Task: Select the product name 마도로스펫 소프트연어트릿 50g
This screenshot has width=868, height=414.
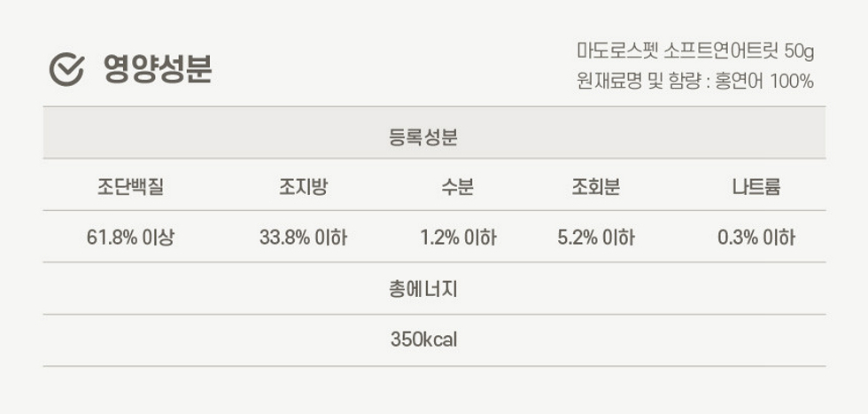Action: [695, 52]
